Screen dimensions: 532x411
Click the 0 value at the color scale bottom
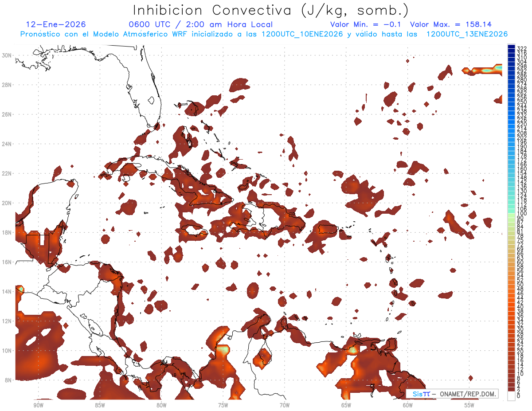pyautogui.click(x=519, y=396)
